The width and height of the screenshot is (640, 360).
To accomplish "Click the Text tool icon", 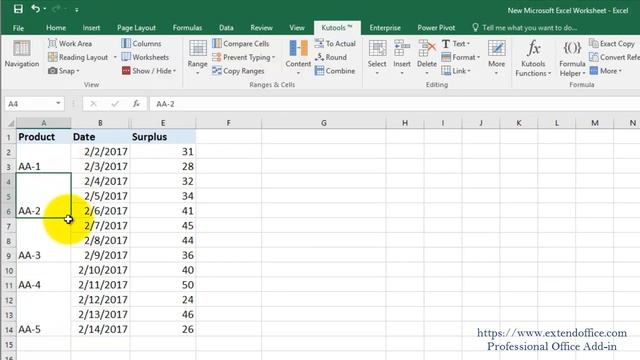I will pyautogui.click(x=446, y=43).
